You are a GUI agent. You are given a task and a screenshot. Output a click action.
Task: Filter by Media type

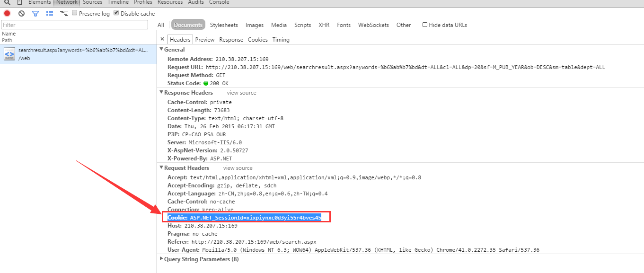click(279, 25)
